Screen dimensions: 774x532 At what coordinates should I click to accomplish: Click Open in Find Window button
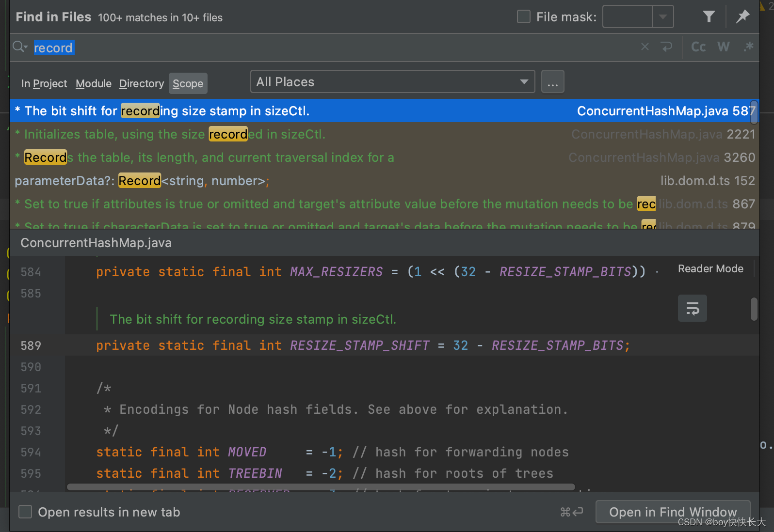click(x=673, y=512)
